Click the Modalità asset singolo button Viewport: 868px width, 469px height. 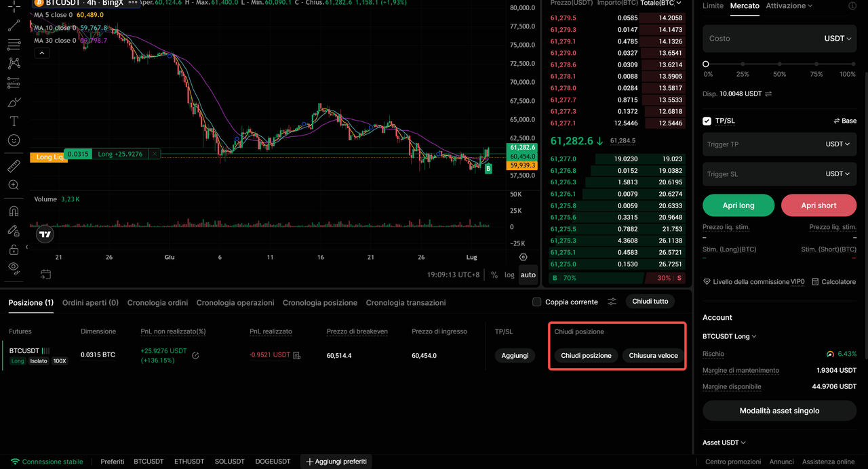(x=780, y=411)
